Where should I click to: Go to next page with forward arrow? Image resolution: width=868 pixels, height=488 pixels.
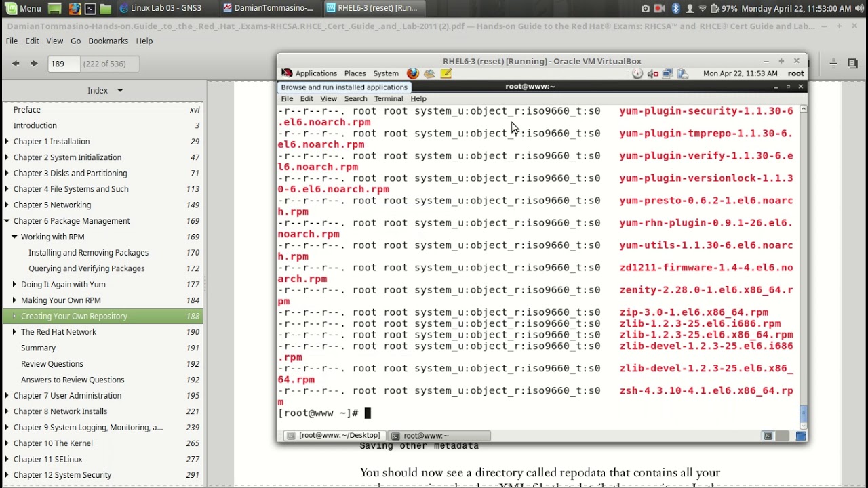(x=33, y=64)
